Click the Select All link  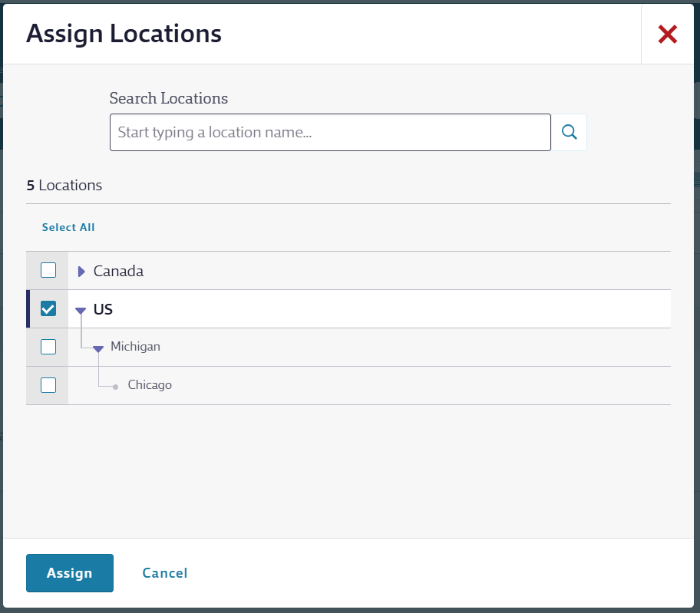pyautogui.click(x=68, y=227)
